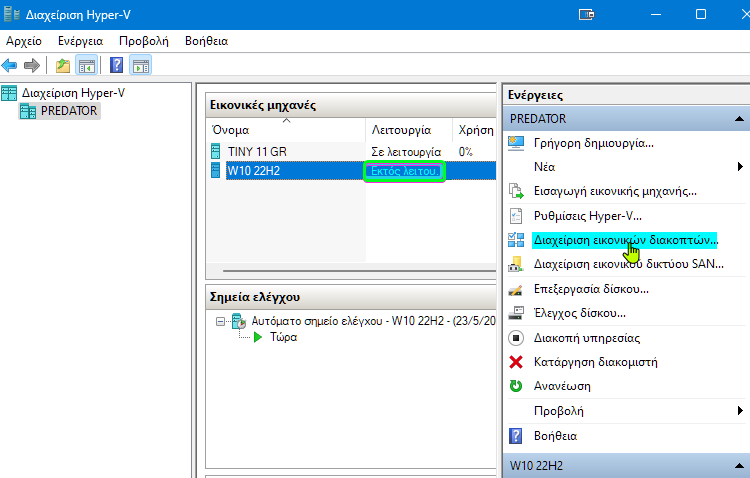Click the Χρήση column header
This screenshot has height=478, width=750.
click(x=475, y=130)
